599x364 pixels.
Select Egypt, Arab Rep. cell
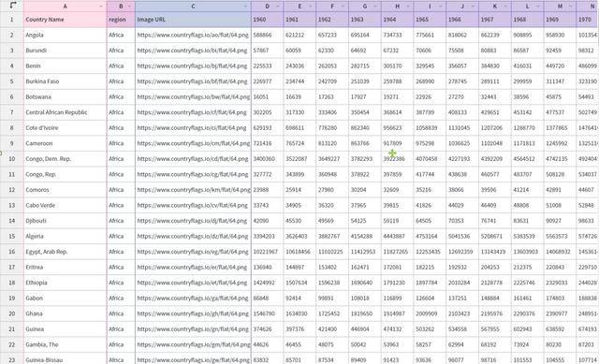65,252
